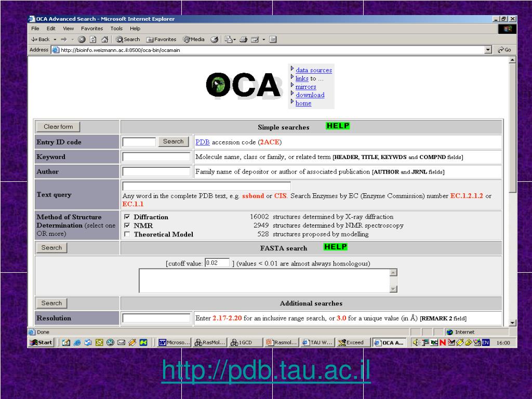Click the Stop loading icon
Screen dimensions: 532x399
[x=82, y=39]
